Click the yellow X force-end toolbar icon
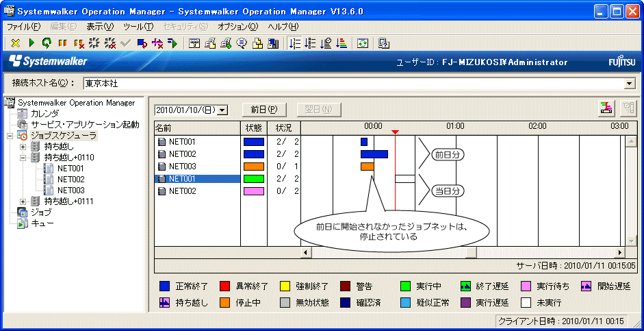The height and width of the screenshot is (331, 644). pos(16,43)
